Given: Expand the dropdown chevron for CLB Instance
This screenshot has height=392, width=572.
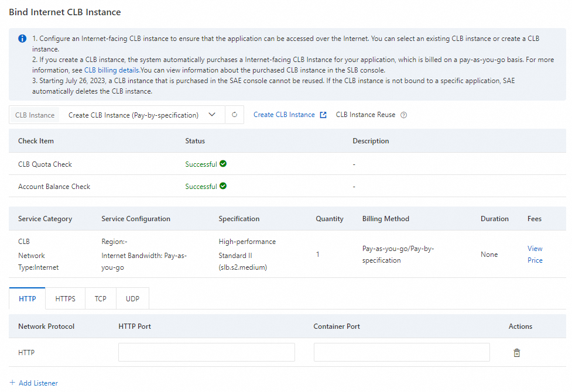Looking at the screenshot, I should click(213, 115).
